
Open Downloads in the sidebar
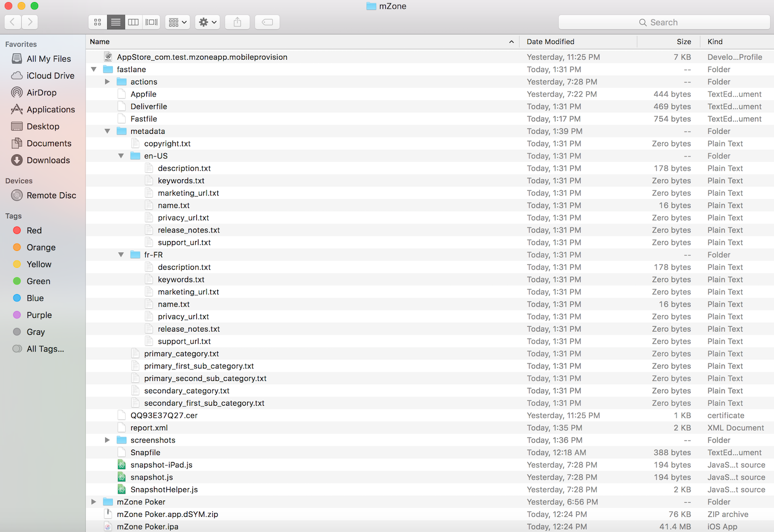pyautogui.click(x=48, y=160)
